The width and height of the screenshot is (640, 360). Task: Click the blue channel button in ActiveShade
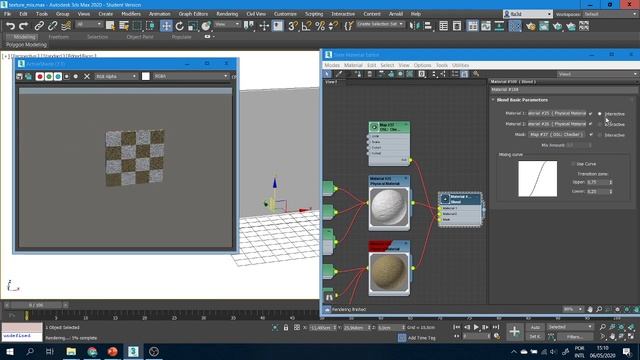pyautogui.click(x=58, y=76)
